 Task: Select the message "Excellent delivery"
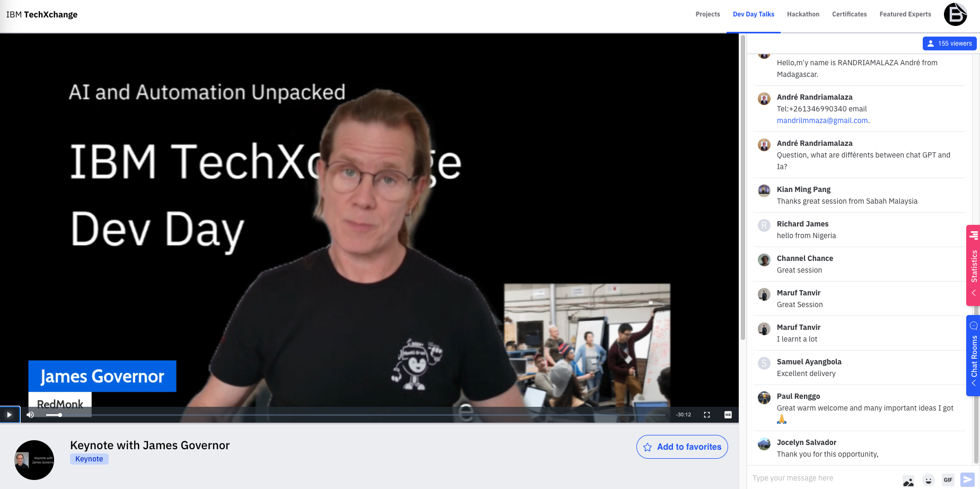(806, 373)
